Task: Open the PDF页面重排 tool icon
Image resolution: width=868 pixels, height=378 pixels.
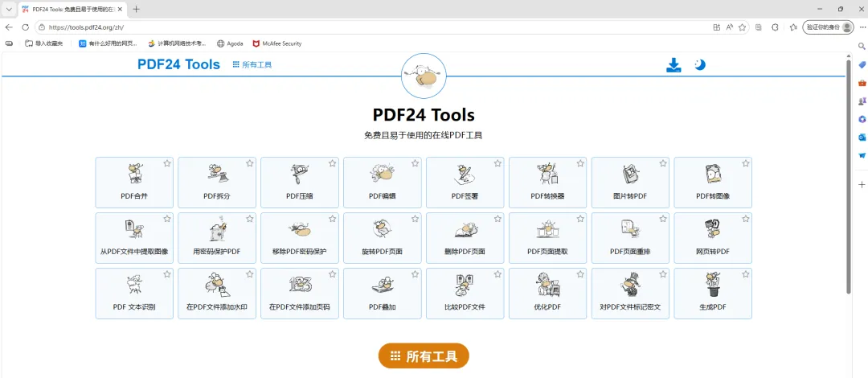Action: (630, 229)
